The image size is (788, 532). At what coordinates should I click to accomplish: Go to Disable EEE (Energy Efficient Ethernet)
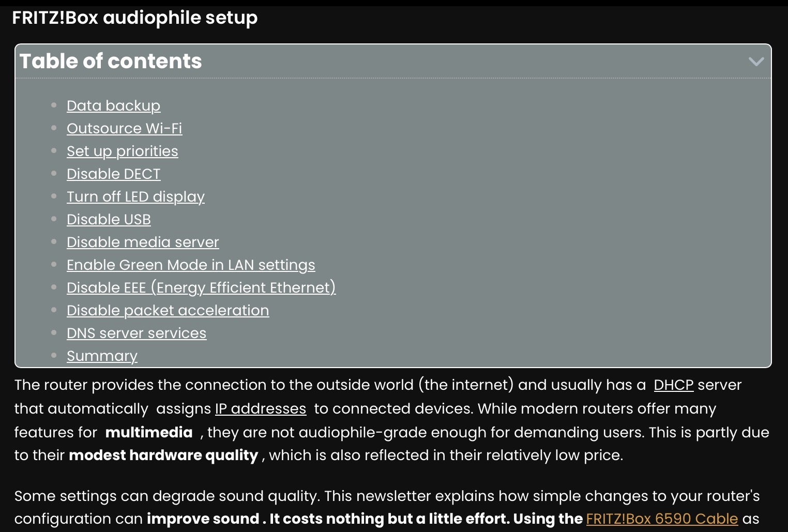tap(201, 287)
